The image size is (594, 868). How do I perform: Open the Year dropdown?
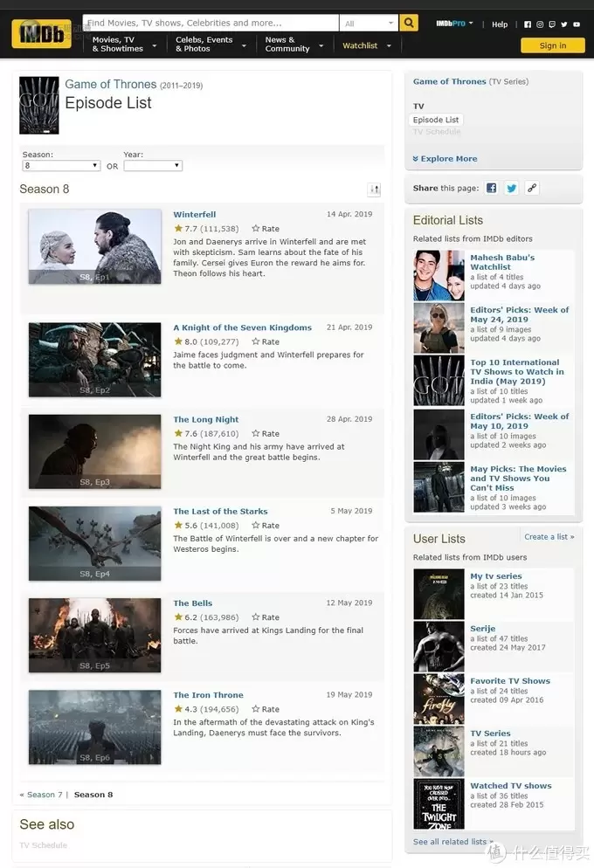coord(153,166)
